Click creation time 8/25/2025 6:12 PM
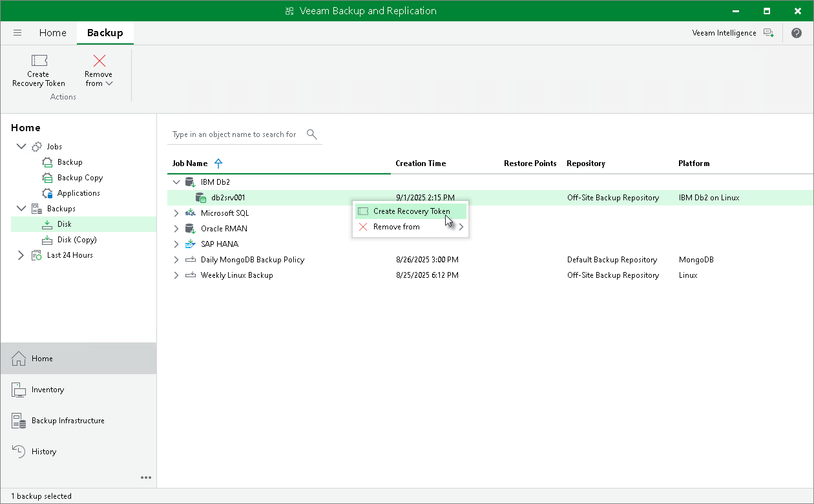This screenshot has width=814, height=504. pyautogui.click(x=427, y=275)
